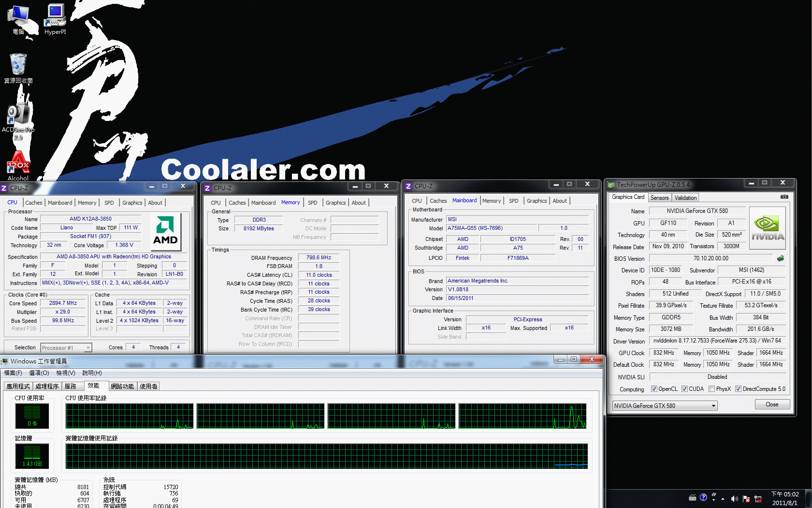Open the volume speaker tray icon
Screen dimensions: 812x508
(734, 498)
